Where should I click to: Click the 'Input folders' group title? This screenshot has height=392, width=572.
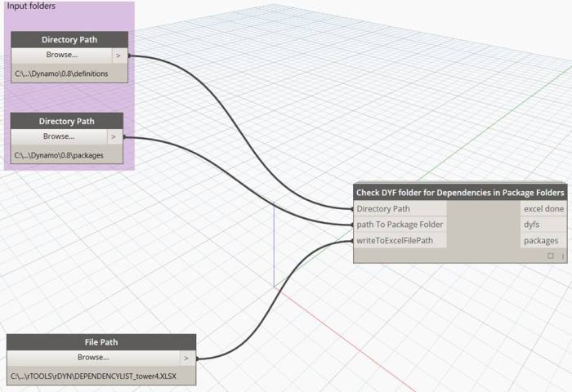click(32, 7)
